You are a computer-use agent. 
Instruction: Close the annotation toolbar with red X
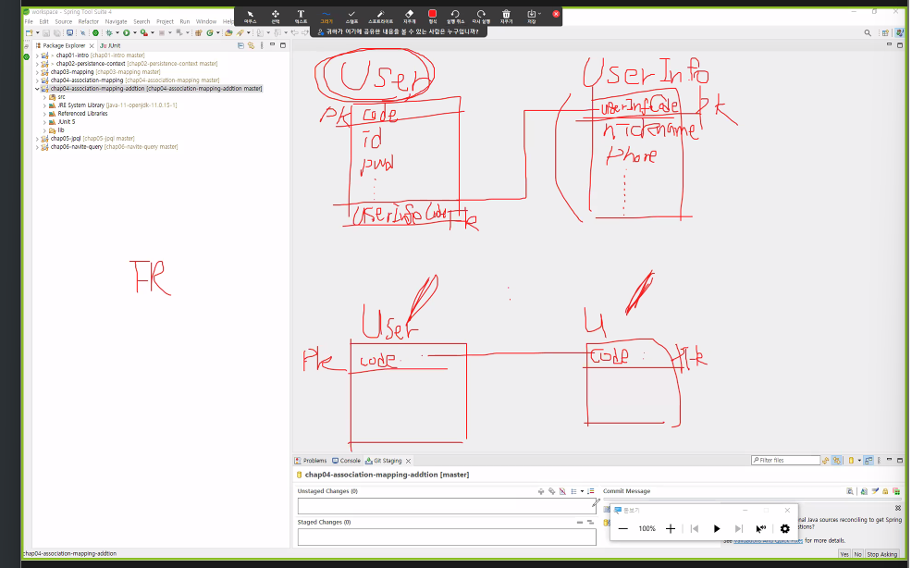point(556,14)
